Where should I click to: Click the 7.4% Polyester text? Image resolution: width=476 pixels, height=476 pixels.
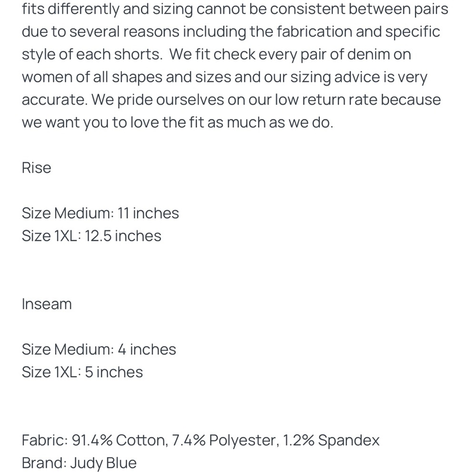coord(226,440)
